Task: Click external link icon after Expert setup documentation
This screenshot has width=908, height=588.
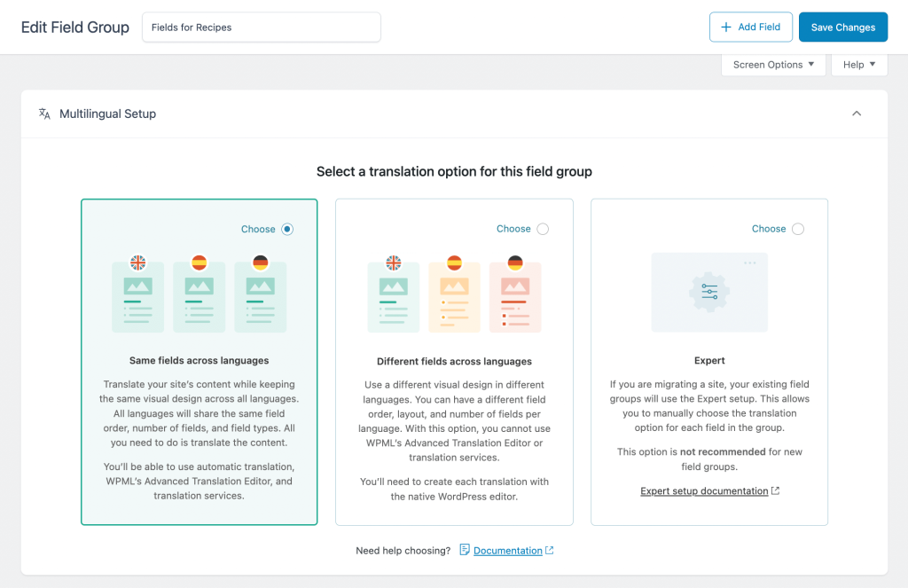Action: point(775,490)
